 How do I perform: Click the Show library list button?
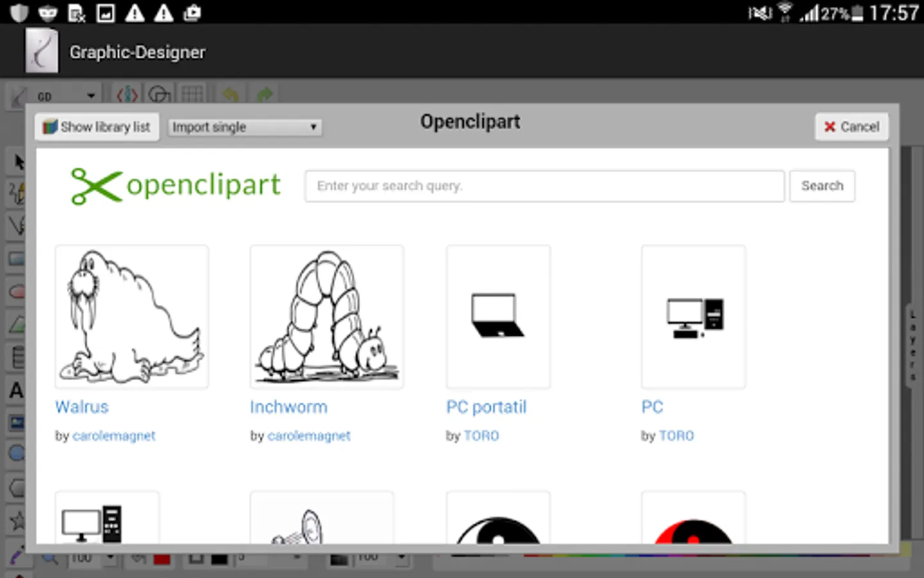point(97,127)
